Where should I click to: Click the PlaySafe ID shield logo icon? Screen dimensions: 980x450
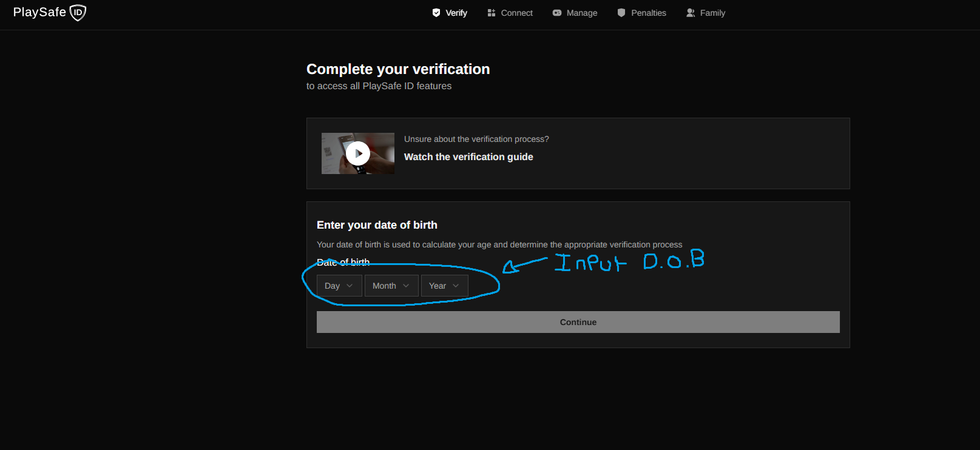[78, 13]
